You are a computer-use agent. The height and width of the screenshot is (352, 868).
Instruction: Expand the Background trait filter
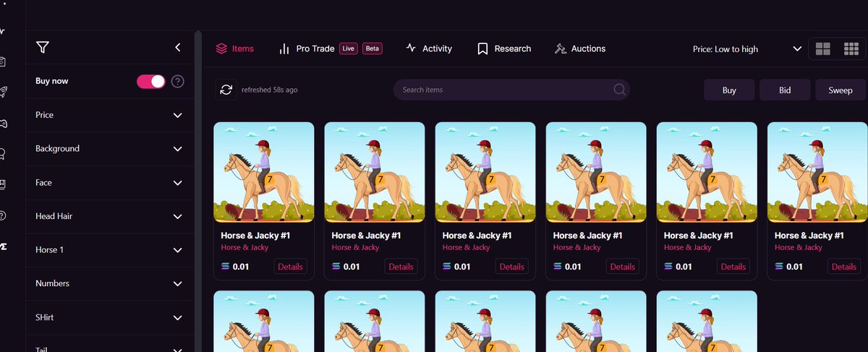[109, 148]
